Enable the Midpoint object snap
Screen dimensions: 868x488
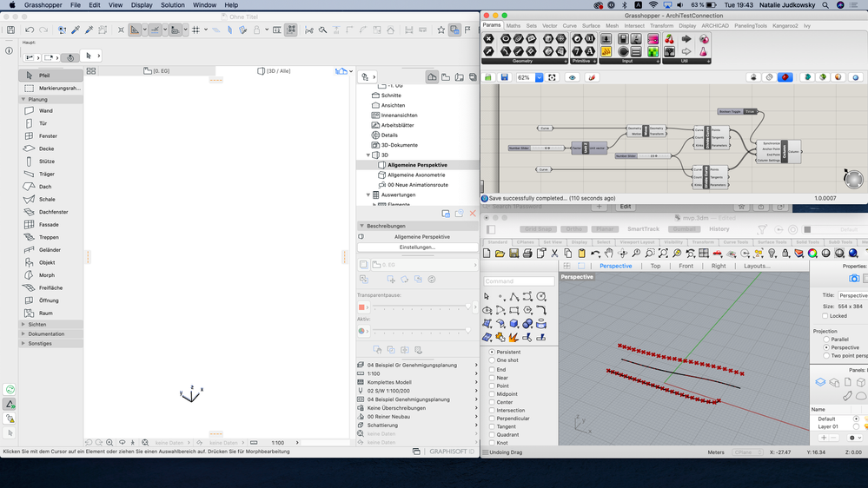point(492,394)
